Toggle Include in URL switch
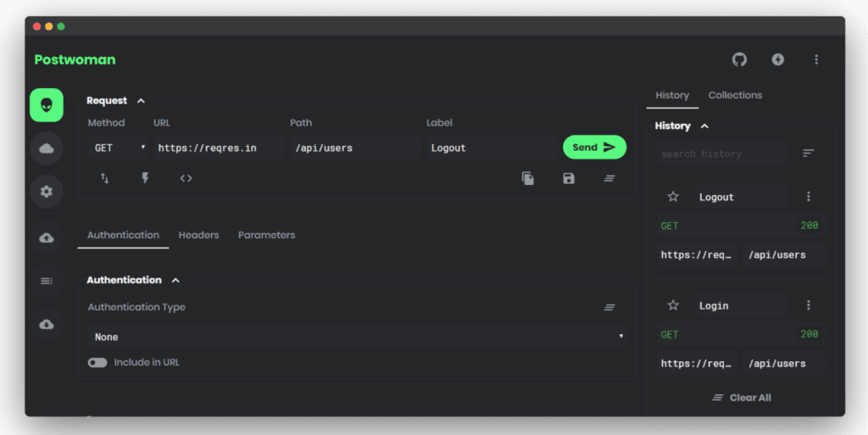Screen dimensions: 868x435 97,363
